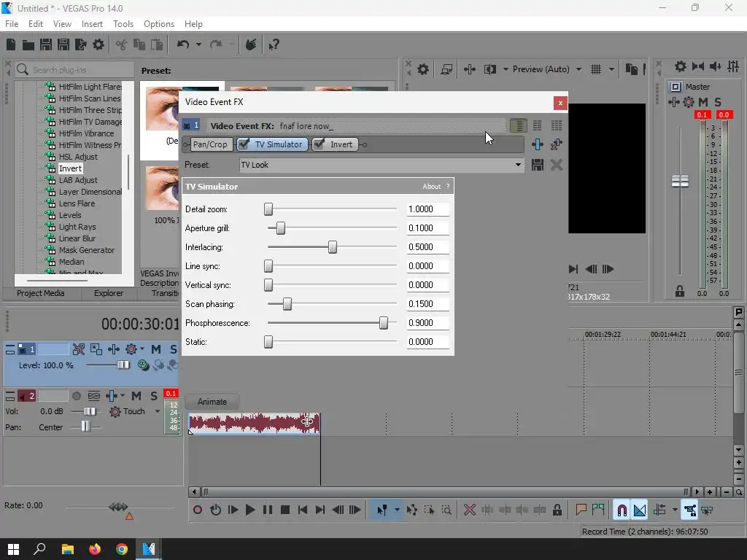Open the Undo history dropdown arrow
The image size is (747, 560).
pyautogui.click(x=198, y=44)
